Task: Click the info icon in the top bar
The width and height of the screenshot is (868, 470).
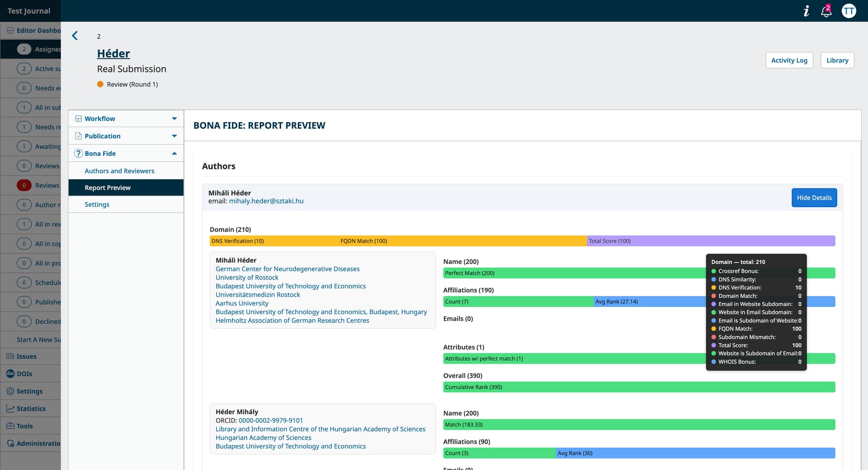Action: (x=806, y=11)
